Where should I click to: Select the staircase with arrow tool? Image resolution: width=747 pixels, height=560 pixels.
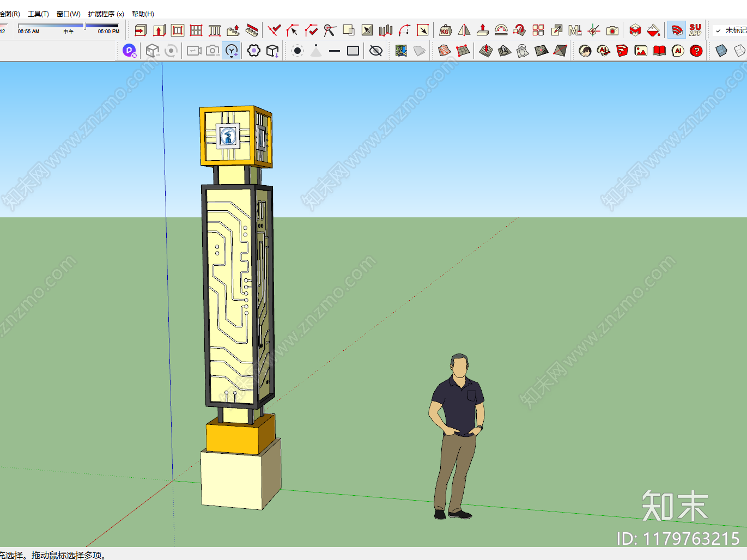[233, 31]
